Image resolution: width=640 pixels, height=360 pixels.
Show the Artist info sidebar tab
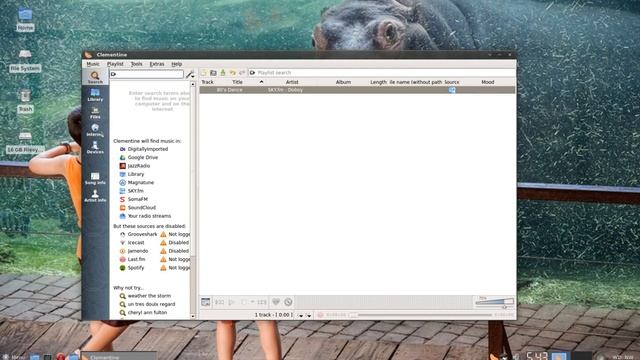point(95,196)
